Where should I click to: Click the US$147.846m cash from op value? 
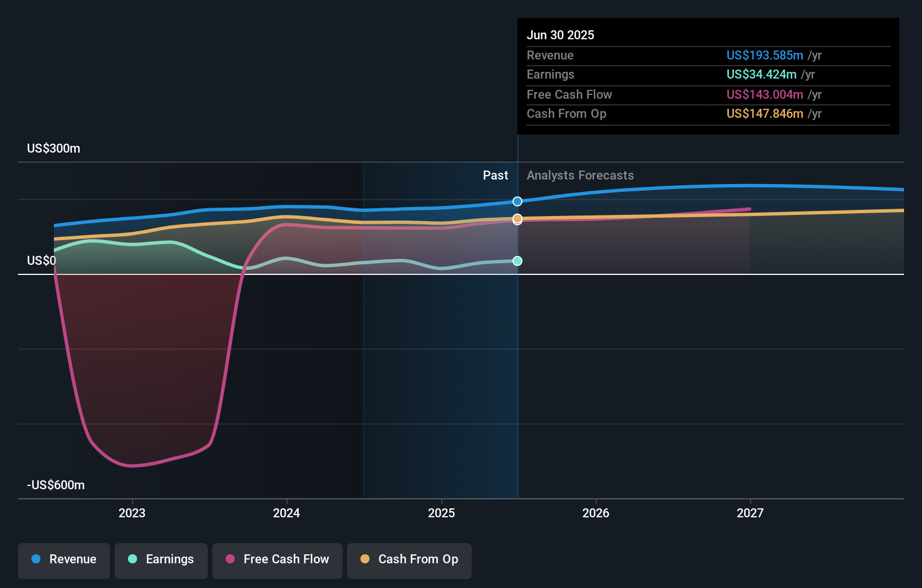(765, 113)
